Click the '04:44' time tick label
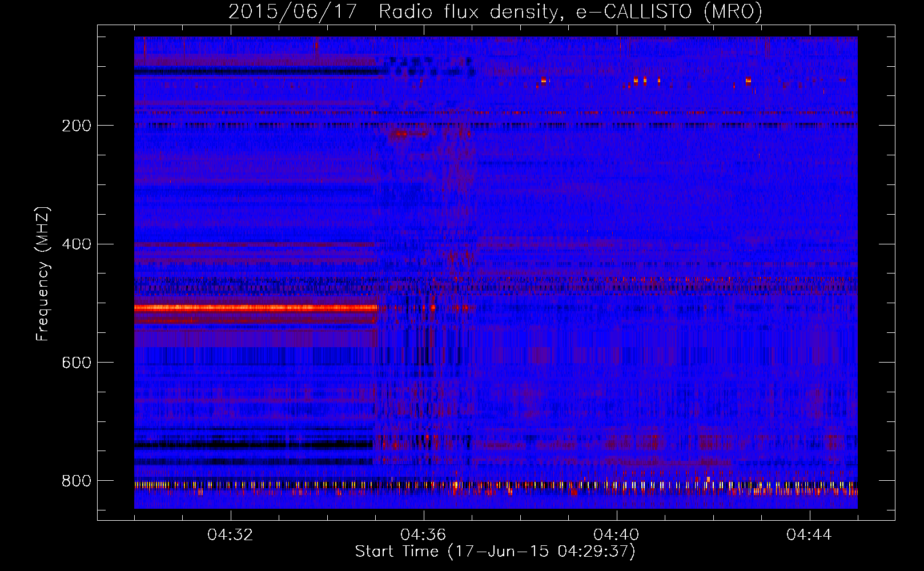The width and height of the screenshot is (924, 571). click(x=809, y=535)
